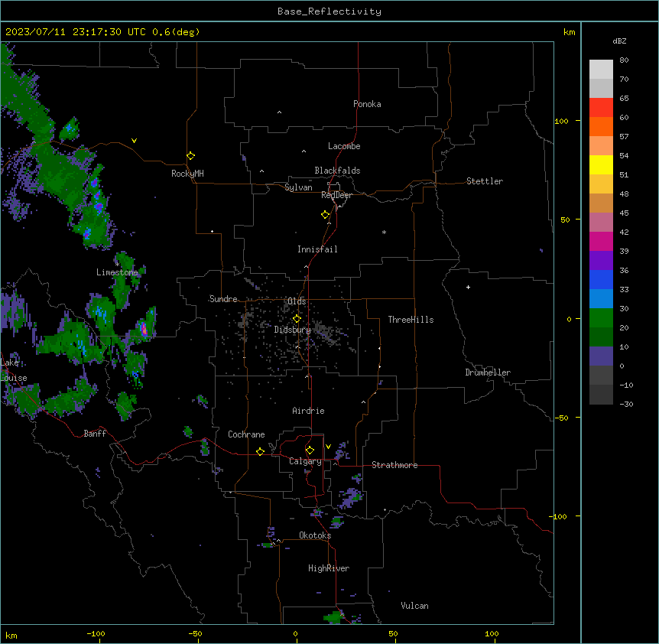Click the Banff label
This screenshot has width=659, height=644.
pos(95,434)
